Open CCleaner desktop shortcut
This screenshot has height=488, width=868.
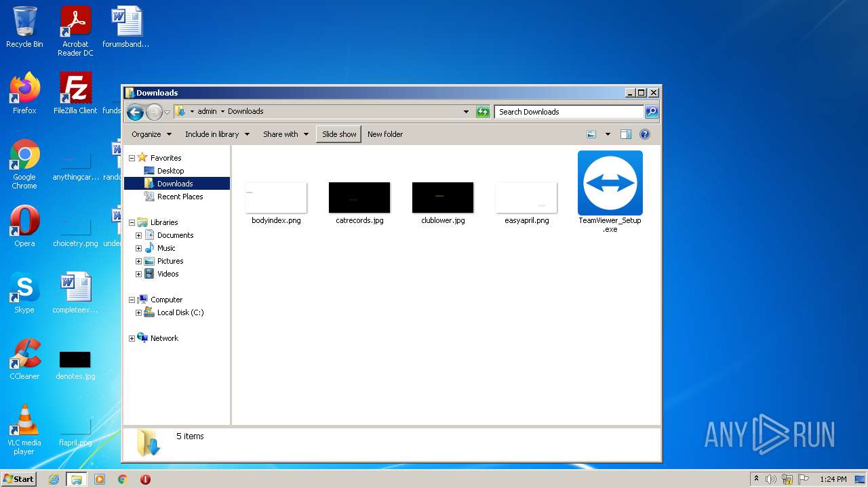(x=24, y=359)
